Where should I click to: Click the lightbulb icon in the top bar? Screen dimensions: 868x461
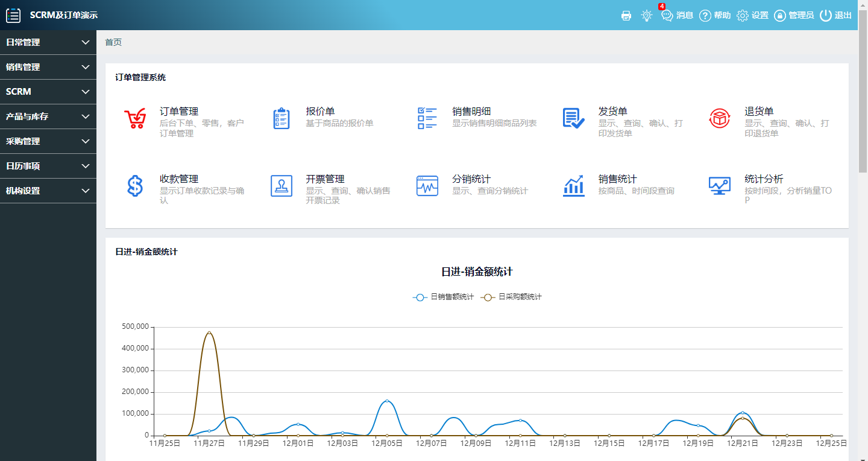[647, 16]
